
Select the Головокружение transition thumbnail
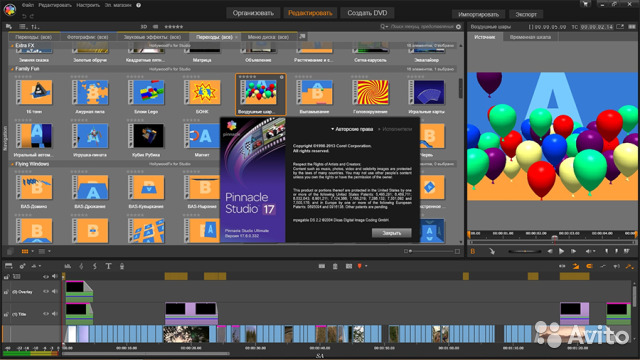(x=371, y=93)
